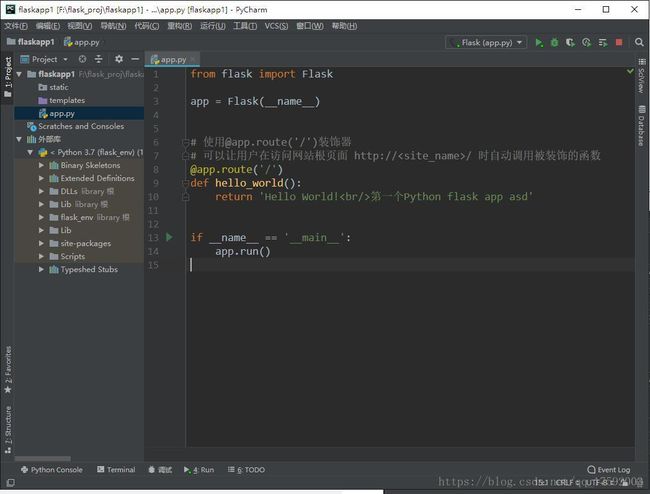Fold the hello_world function at line 9
Image resolution: width=650 pixels, height=494 pixels.
point(186,183)
